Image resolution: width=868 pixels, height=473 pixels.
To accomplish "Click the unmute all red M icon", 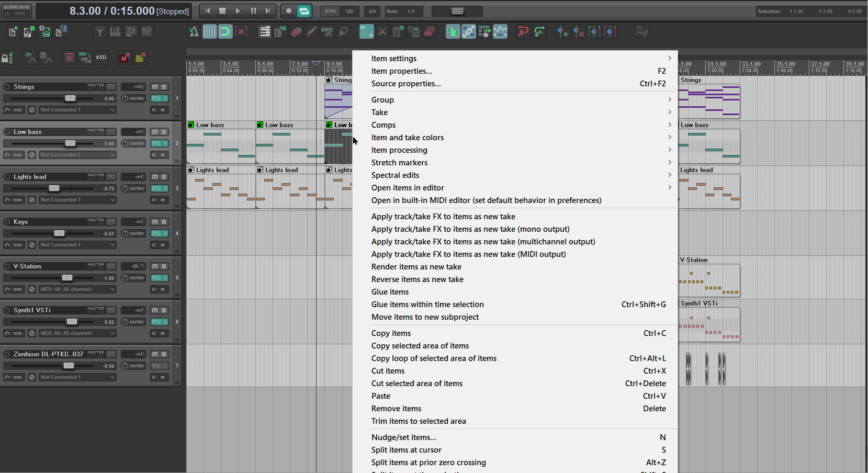I will [124, 58].
